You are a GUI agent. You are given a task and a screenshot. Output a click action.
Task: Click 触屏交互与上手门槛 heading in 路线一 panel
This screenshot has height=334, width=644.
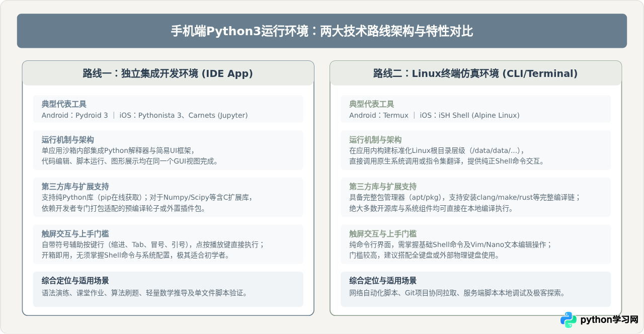(75, 233)
